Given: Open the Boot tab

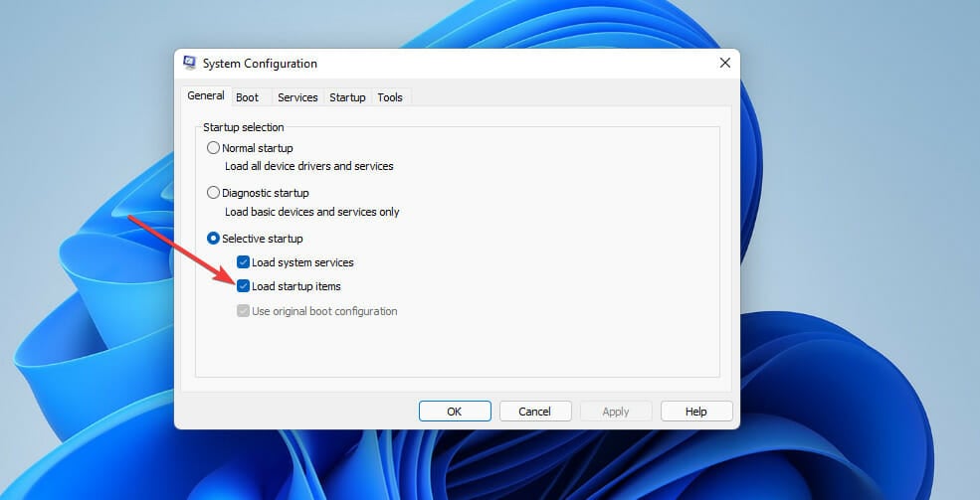Looking at the screenshot, I should 247,97.
